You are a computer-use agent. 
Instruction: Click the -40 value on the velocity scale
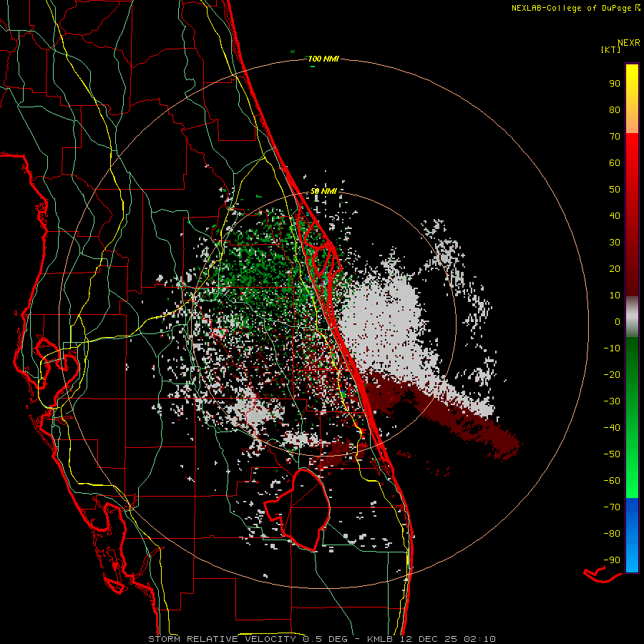(x=612, y=428)
